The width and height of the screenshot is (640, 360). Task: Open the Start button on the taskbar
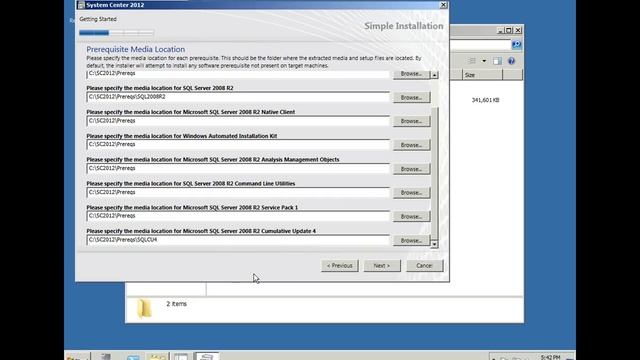78,356
